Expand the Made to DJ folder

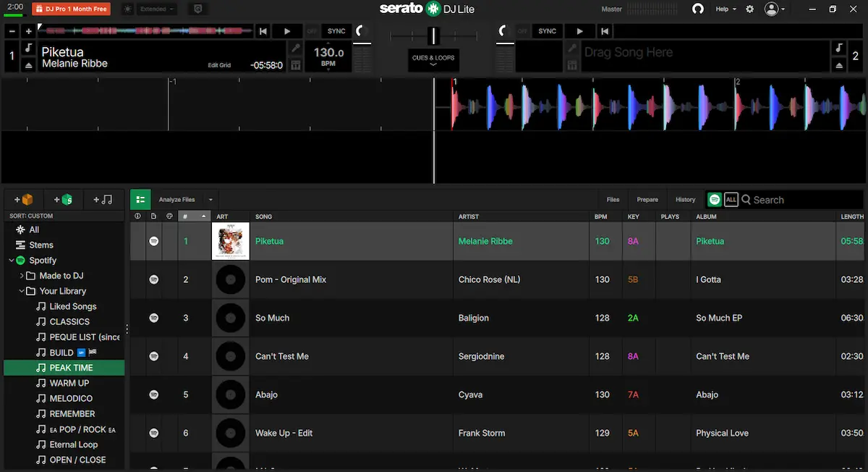pyautogui.click(x=22, y=276)
